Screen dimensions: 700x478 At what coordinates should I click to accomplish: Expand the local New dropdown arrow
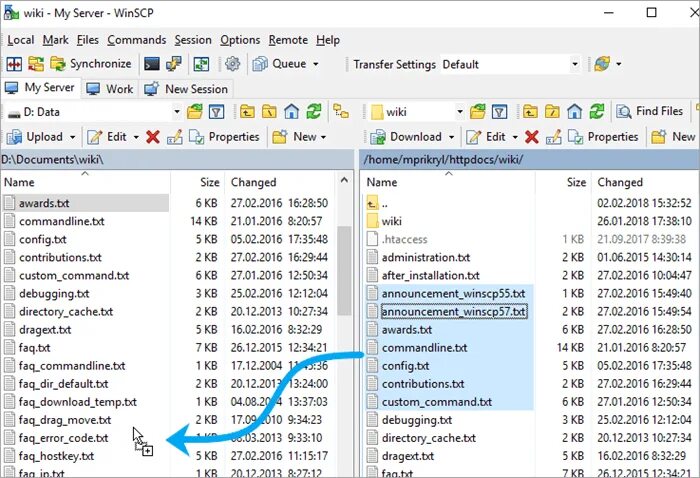point(323,137)
